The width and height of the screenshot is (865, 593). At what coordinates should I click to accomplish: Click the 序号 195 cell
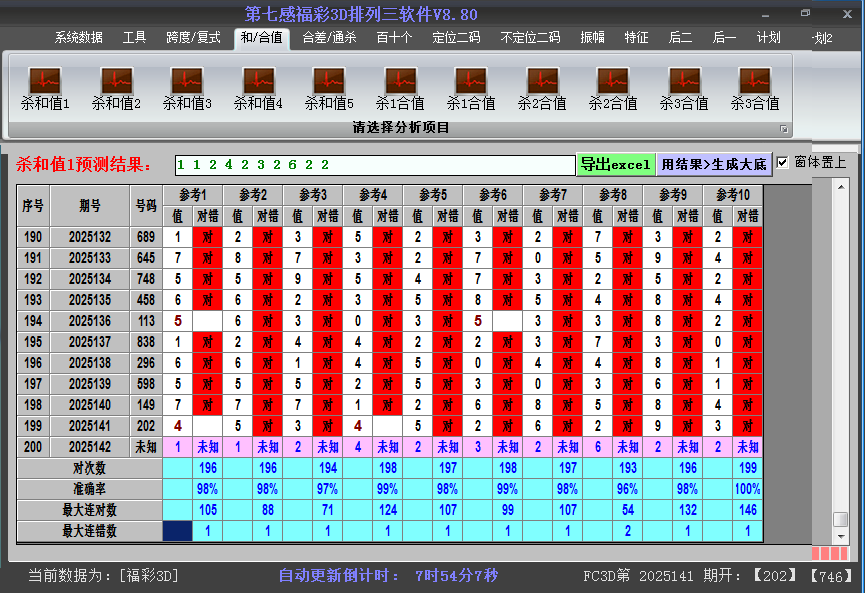[33, 342]
